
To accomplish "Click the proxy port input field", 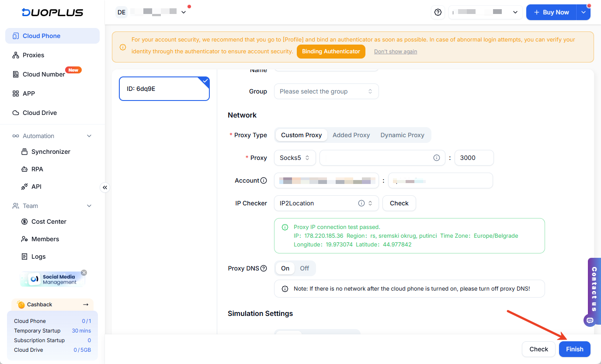I will click(x=474, y=158).
